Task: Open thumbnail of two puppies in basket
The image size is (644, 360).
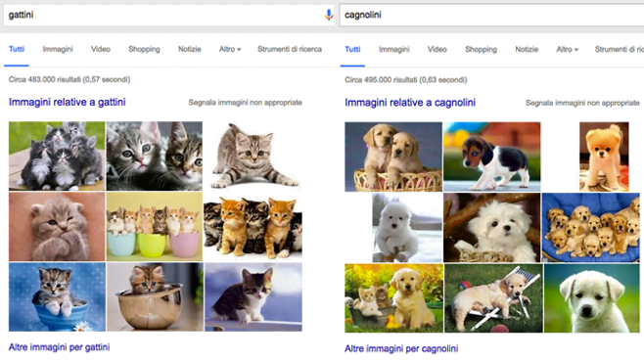Action: click(393, 157)
